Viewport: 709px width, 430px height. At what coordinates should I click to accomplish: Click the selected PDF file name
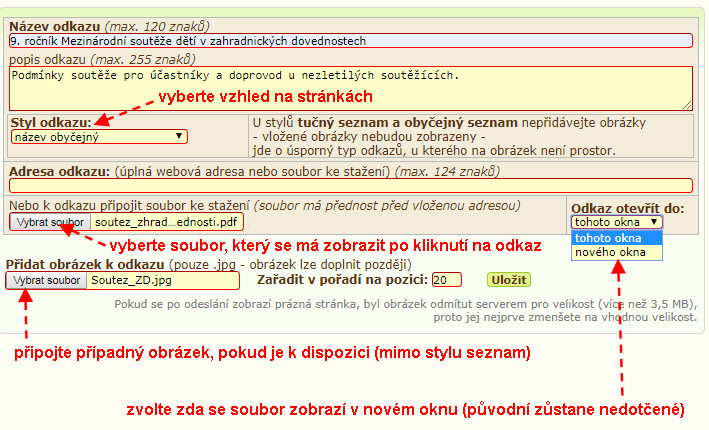(166, 222)
